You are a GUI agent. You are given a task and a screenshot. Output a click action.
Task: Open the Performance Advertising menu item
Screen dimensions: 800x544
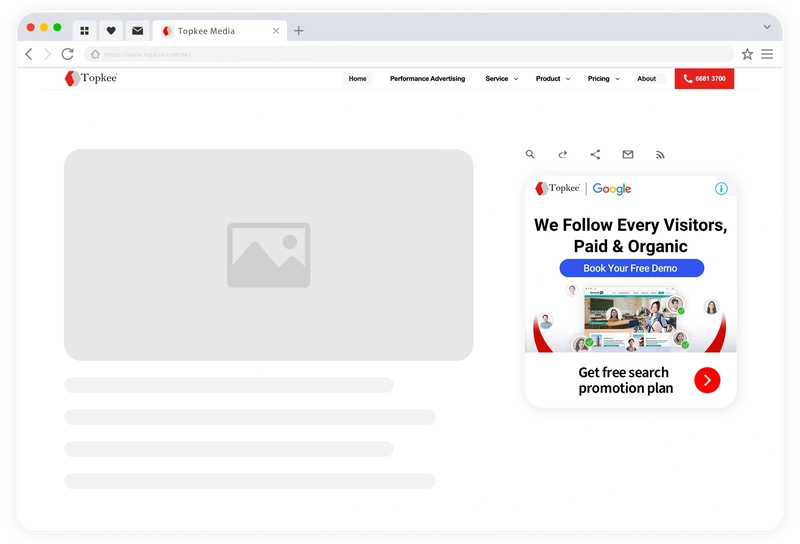point(427,79)
